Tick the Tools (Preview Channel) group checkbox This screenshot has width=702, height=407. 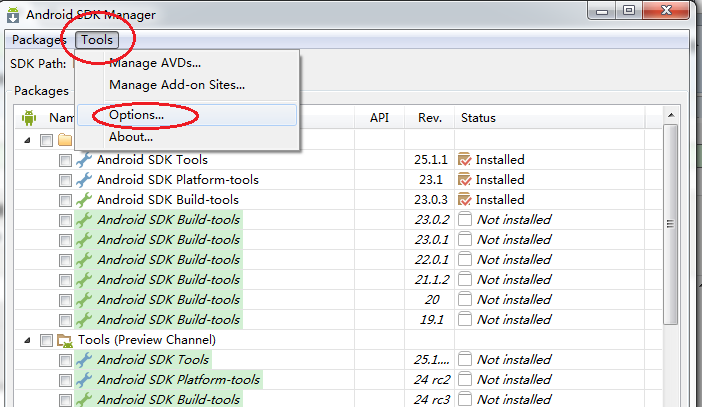46,340
